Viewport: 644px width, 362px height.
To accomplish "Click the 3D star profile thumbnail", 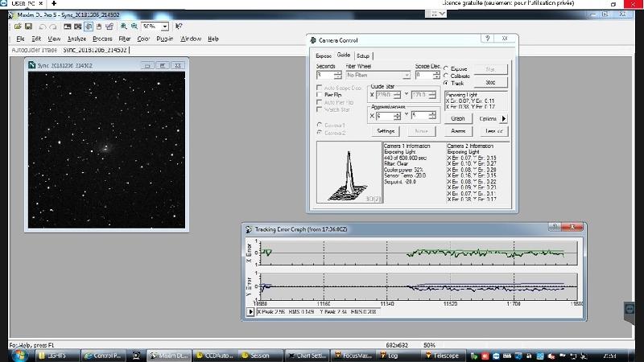I will click(348, 173).
